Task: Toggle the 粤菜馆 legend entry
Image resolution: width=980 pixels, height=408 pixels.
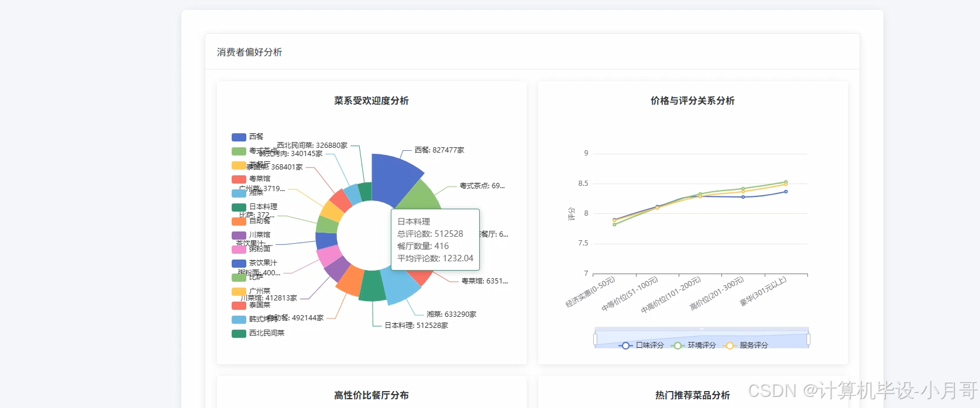Action: pos(251,179)
